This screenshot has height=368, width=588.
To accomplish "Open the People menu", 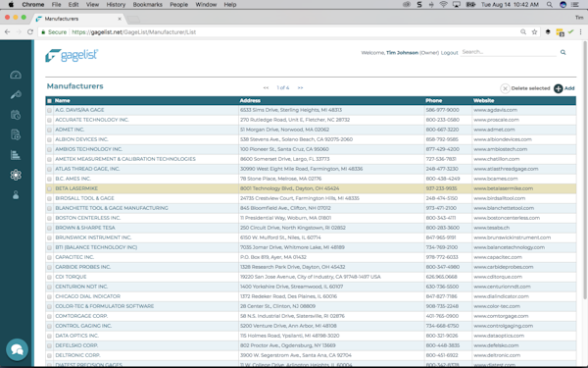I will [x=179, y=5].
